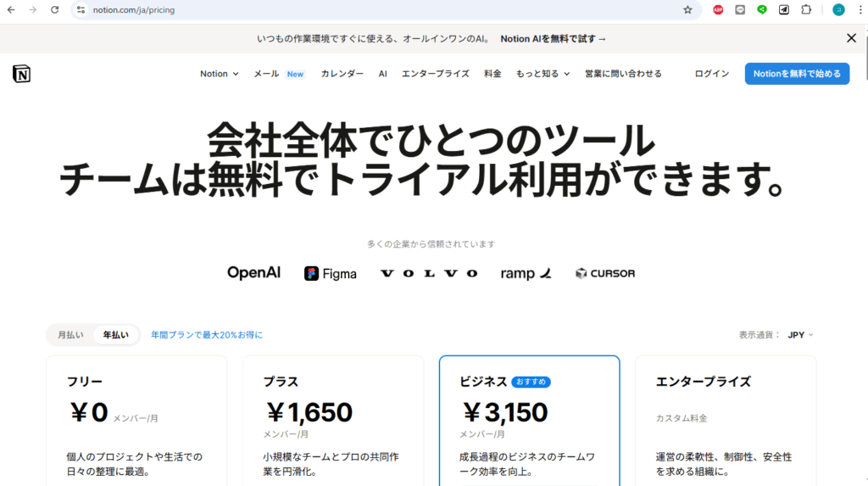The width and height of the screenshot is (868, 486).
Task: Click the Volvo logo
Action: [x=429, y=273]
